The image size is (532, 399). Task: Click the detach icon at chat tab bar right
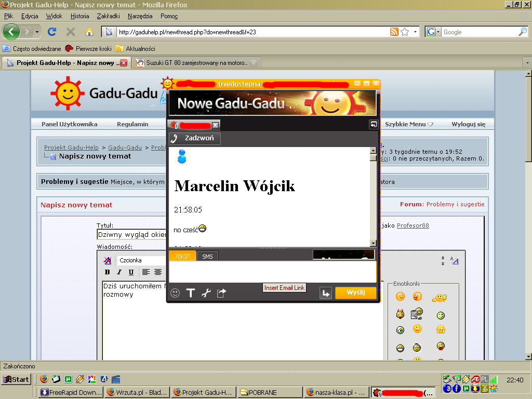coord(373,125)
